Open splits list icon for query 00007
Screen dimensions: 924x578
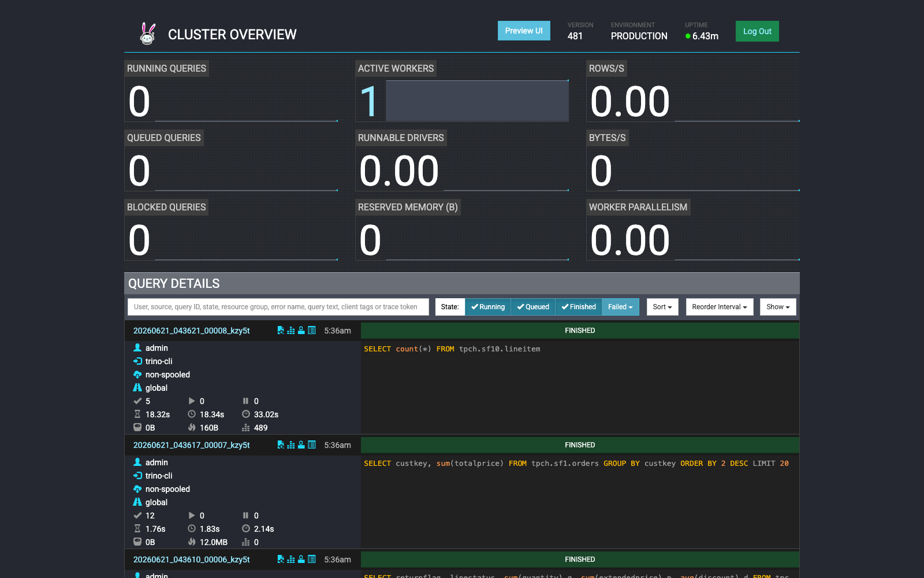312,445
